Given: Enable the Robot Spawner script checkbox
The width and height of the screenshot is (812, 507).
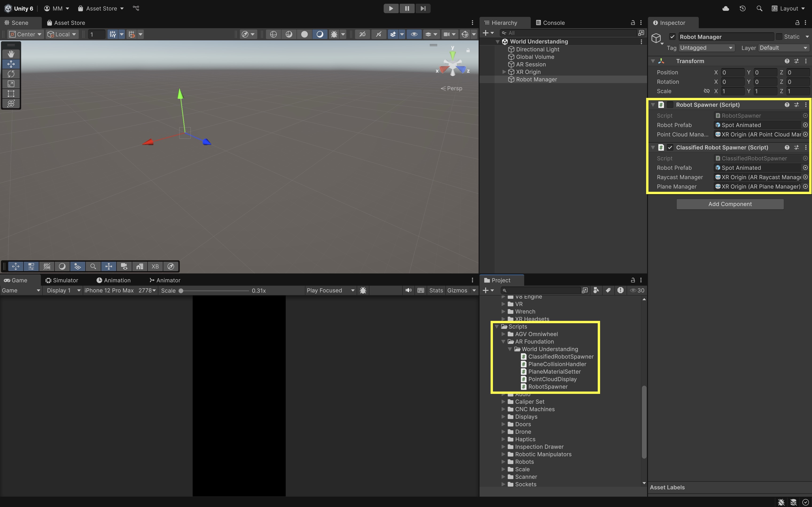Looking at the screenshot, I should tap(670, 105).
